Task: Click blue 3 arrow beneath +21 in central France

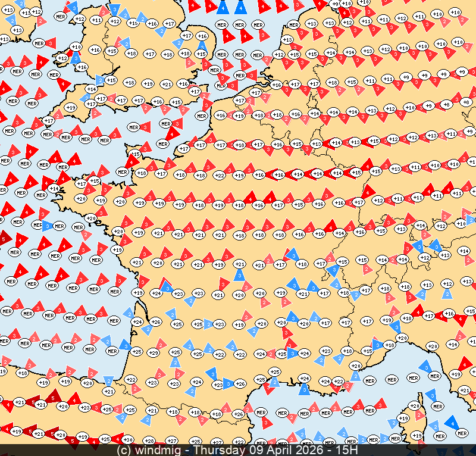Action: (239, 274)
